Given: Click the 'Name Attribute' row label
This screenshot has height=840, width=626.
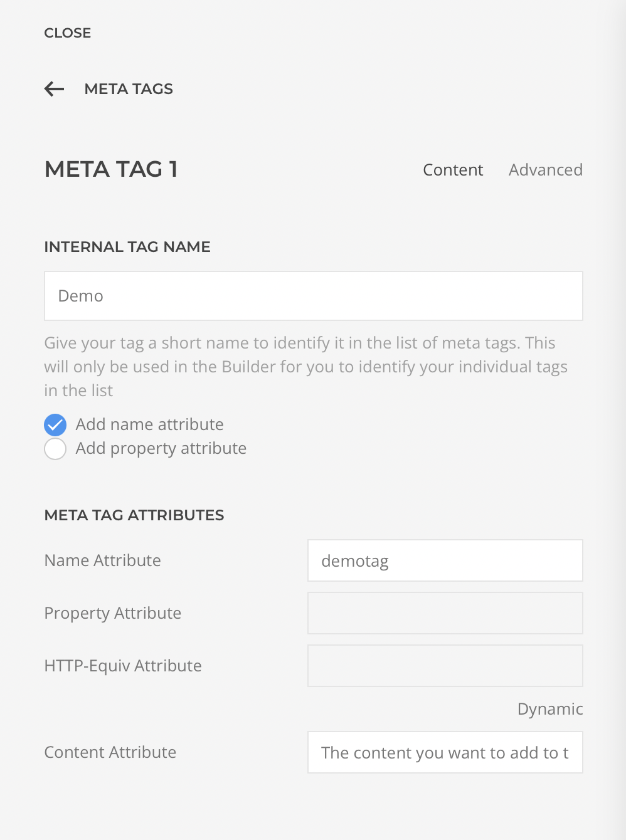Looking at the screenshot, I should 102,560.
